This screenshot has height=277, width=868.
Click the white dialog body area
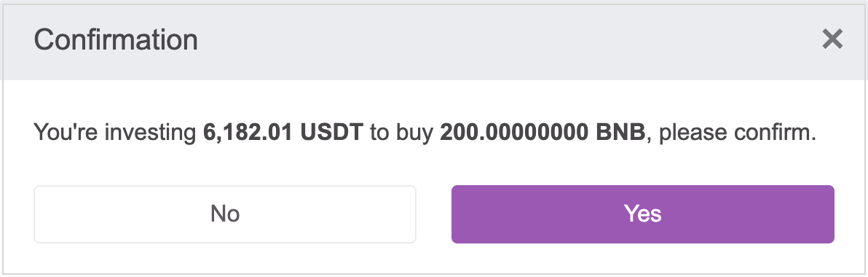pos(434,176)
